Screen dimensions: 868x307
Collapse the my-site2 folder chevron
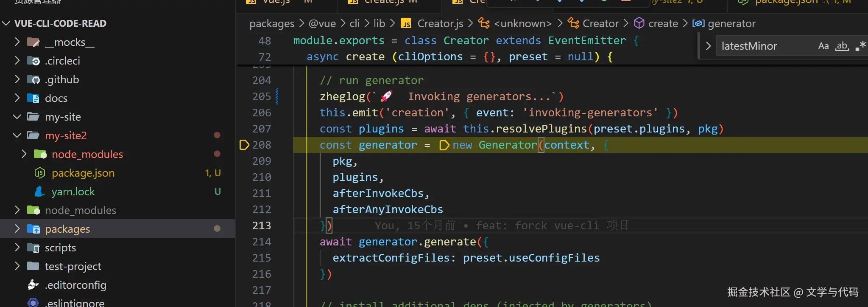(17, 135)
